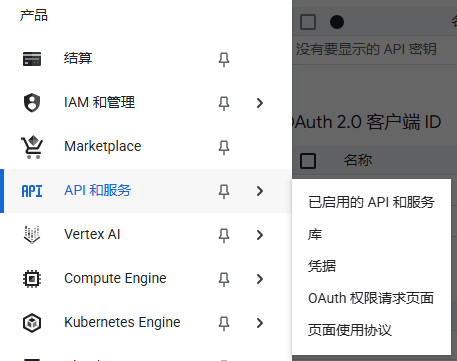This screenshot has height=361, width=457.
Task: Pin IAM 和管理 to the menu
Action: pyautogui.click(x=224, y=103)
